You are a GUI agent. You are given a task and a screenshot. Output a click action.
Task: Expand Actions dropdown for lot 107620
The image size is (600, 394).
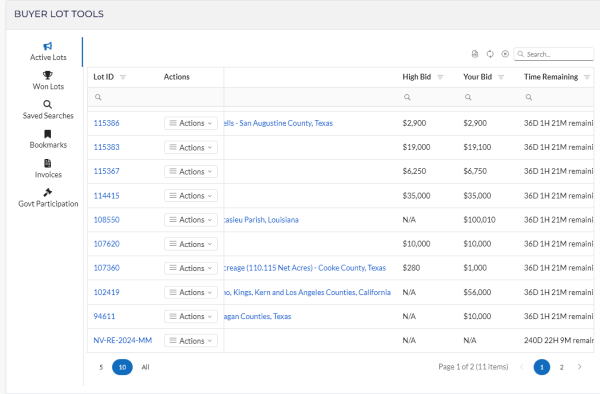191,244
